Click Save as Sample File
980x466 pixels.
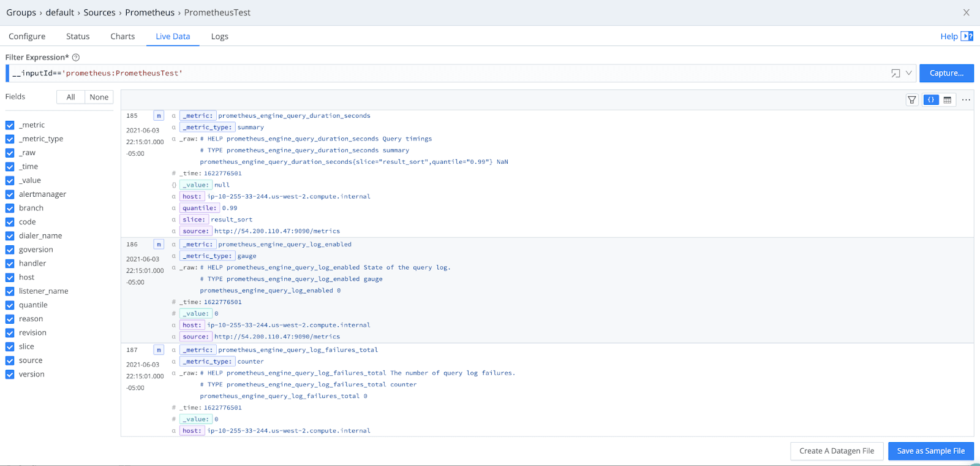coord(930,451)
